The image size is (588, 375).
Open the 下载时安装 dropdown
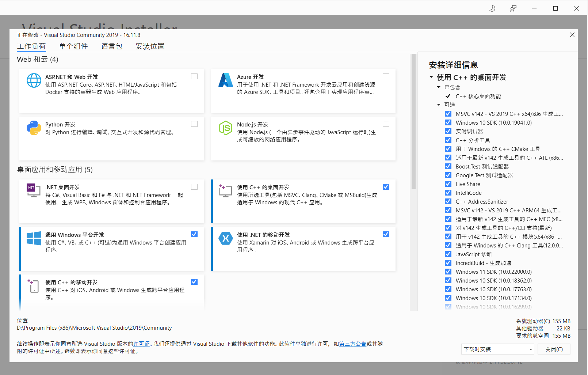[498, 349]
